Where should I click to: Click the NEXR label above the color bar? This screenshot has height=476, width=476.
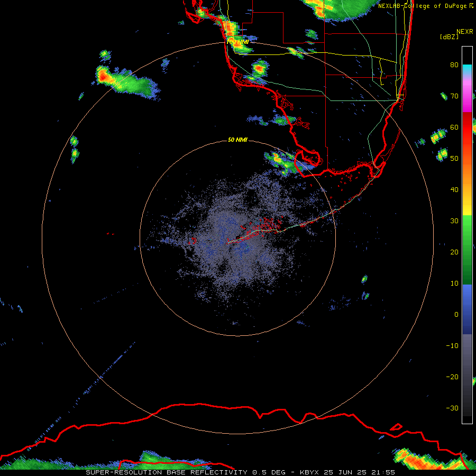[x=465, y=32]
